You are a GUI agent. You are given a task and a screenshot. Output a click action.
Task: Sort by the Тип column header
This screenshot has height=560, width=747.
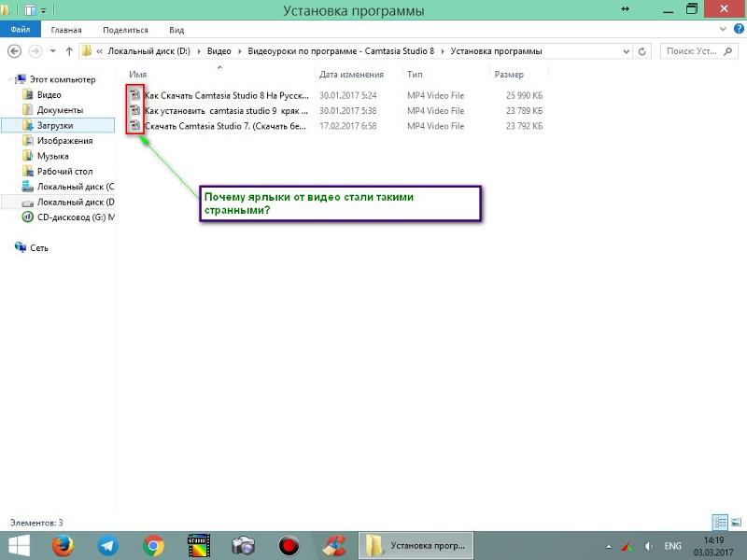[415, 75]
